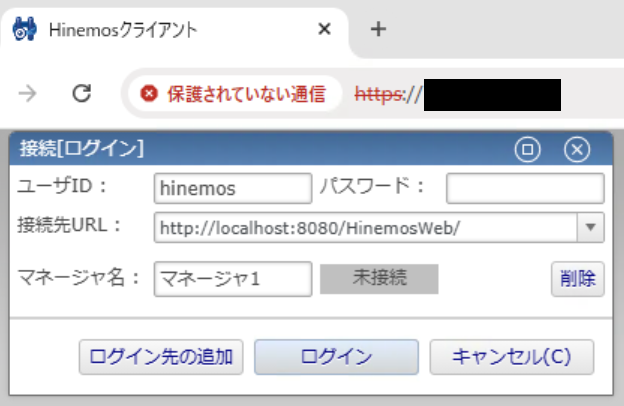The width and height of the screenshot is (624, 406).
Task: Click the ユーザID： label
Action: click(x=62, y=186)
